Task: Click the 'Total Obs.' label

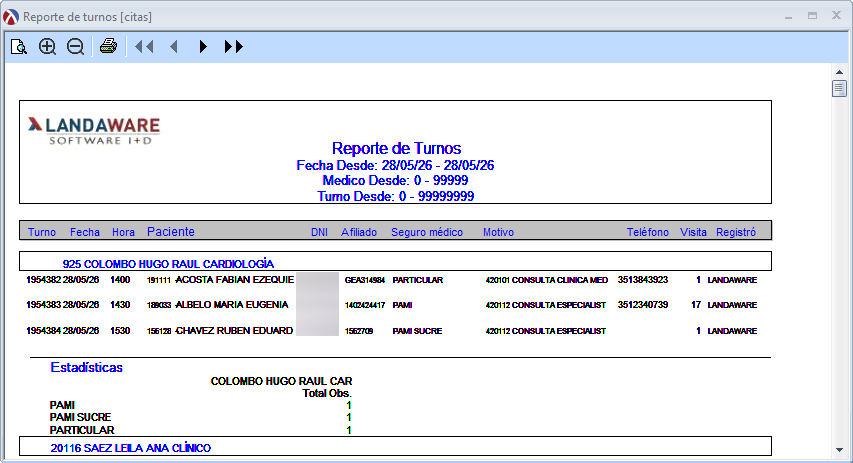Action: tap(327, 393)
